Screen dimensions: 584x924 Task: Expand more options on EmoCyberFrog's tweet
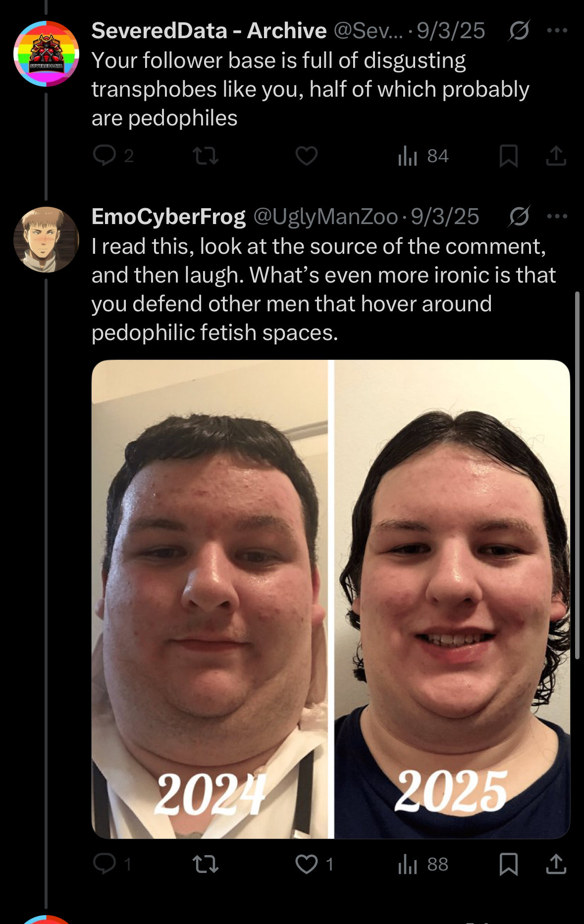(x=557, y=217)
